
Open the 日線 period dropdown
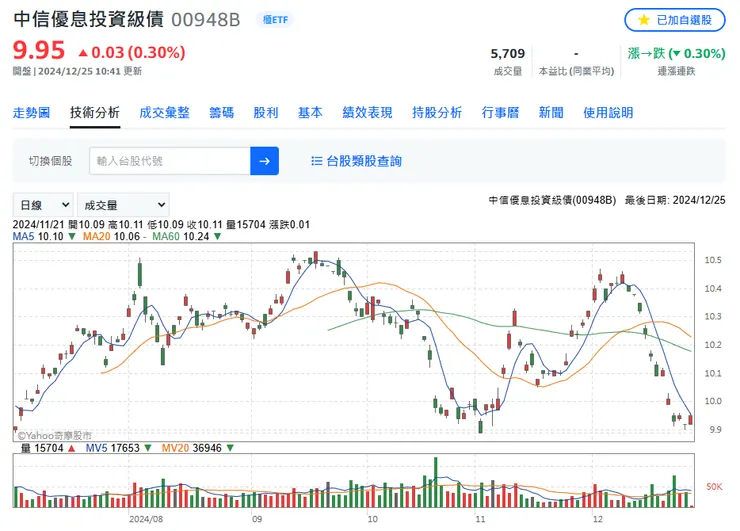coord(43,204)
